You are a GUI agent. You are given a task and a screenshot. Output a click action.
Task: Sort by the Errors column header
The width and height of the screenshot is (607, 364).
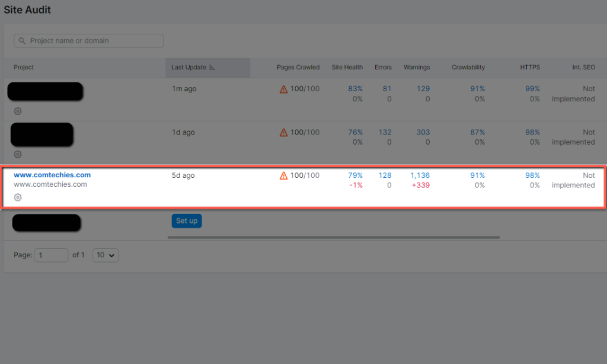383,67
